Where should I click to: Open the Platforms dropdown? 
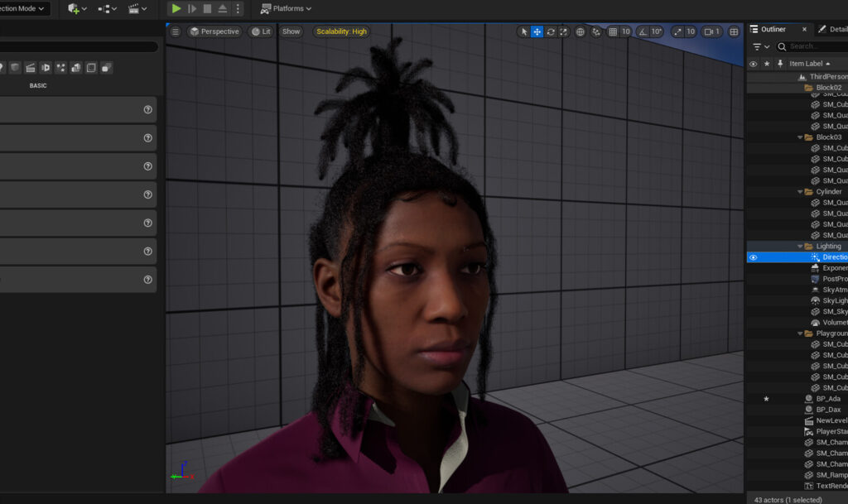coord(286,10)
